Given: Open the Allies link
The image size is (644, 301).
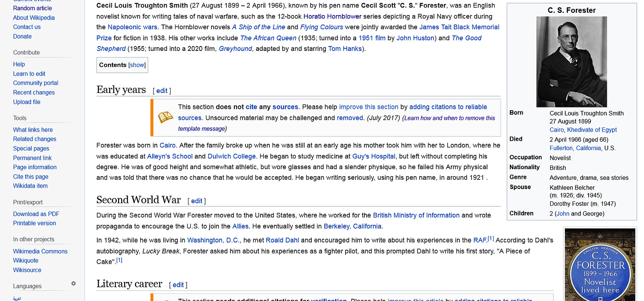Looking at the screenshot, I should coord(241,226).
